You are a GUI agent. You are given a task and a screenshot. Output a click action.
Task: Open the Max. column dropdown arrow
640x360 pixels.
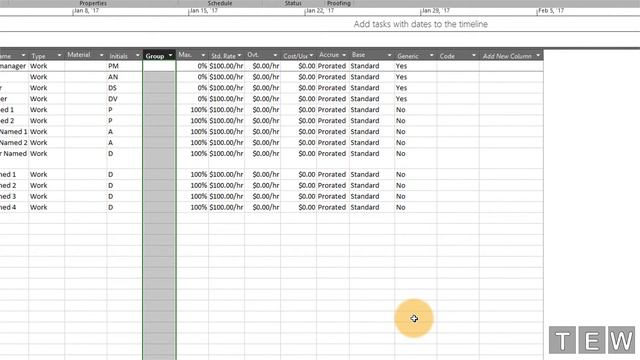(x=203, y=55)
